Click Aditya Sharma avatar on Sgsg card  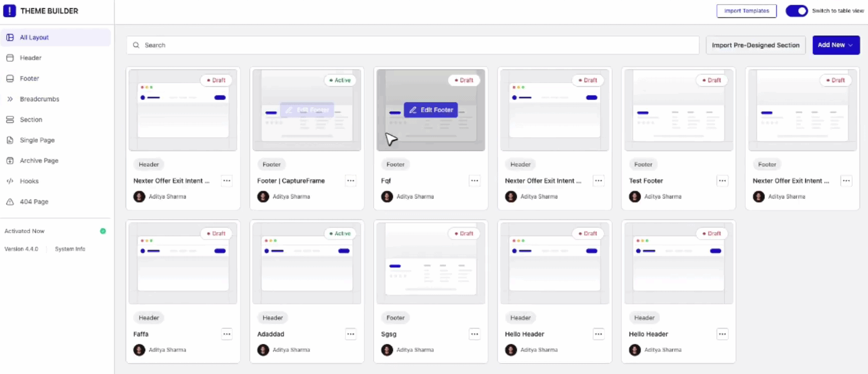coord(387,350)
